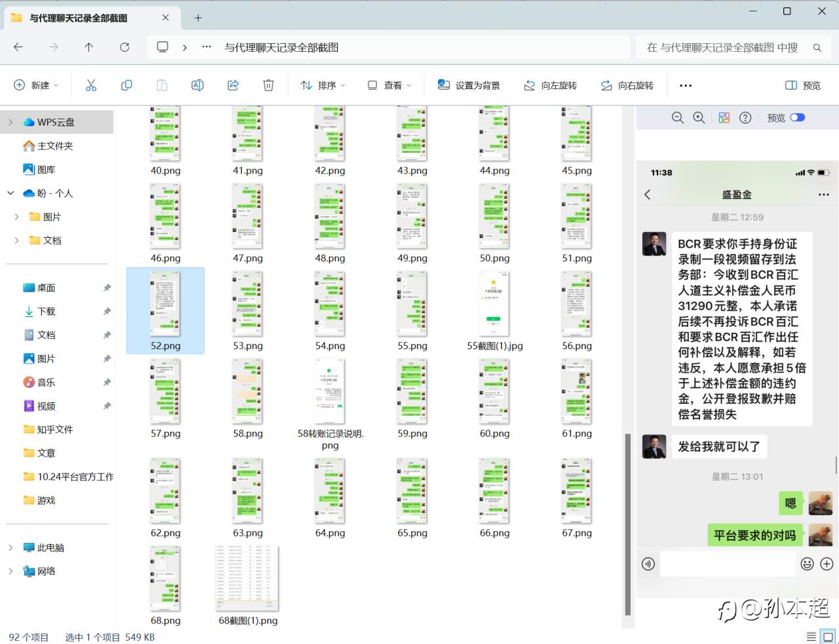Click the preview pane apps grid icon
Image resolution: width=839 pixels, height=644 pixels.
pyautogui.click(x=724, y=118)
